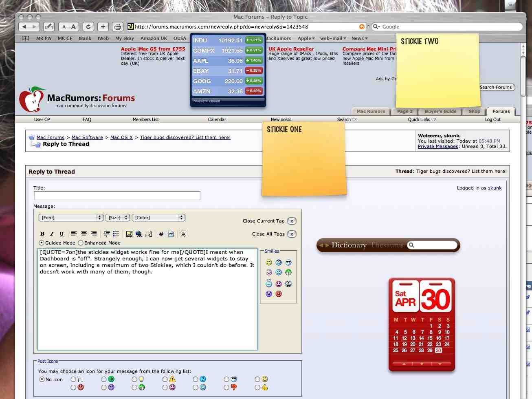
Task: Open the Size dropdown
Action: (x=117, y=218)
